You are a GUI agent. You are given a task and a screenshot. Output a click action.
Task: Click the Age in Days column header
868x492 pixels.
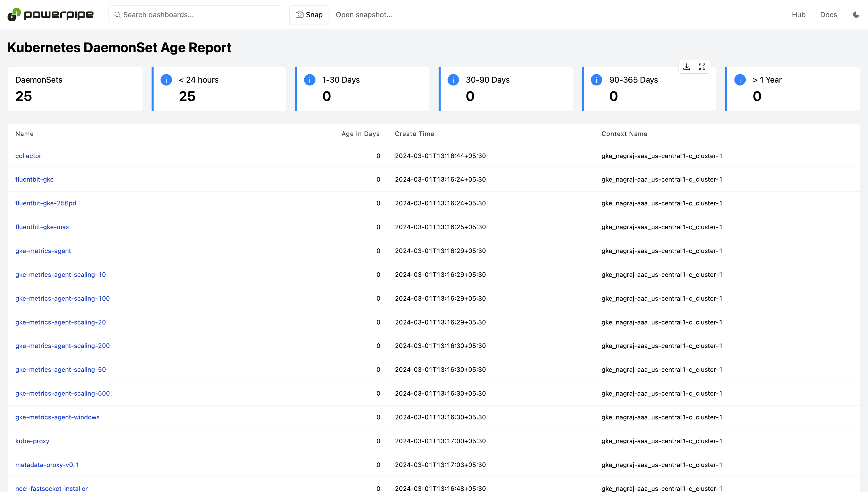click(360, 134)
